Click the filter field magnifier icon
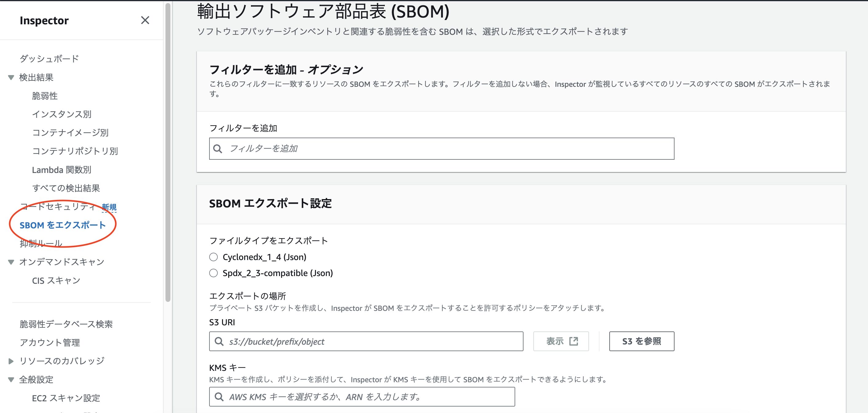This screenshot has height=413, width=868. (x=218, y=149)
